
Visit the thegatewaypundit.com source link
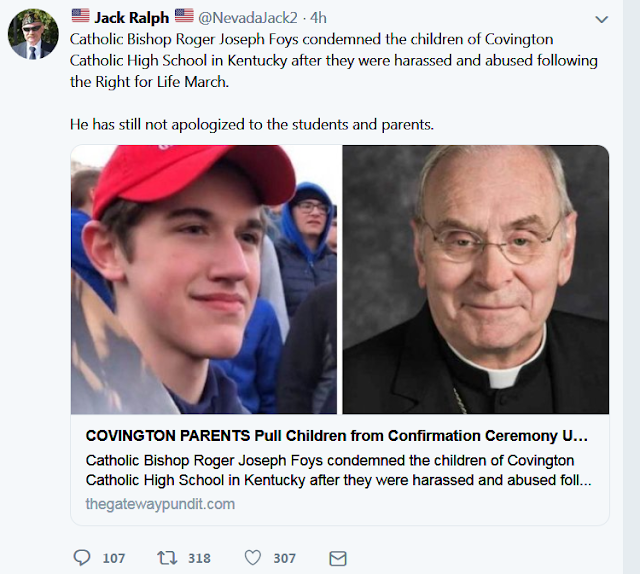pos(160,503)
